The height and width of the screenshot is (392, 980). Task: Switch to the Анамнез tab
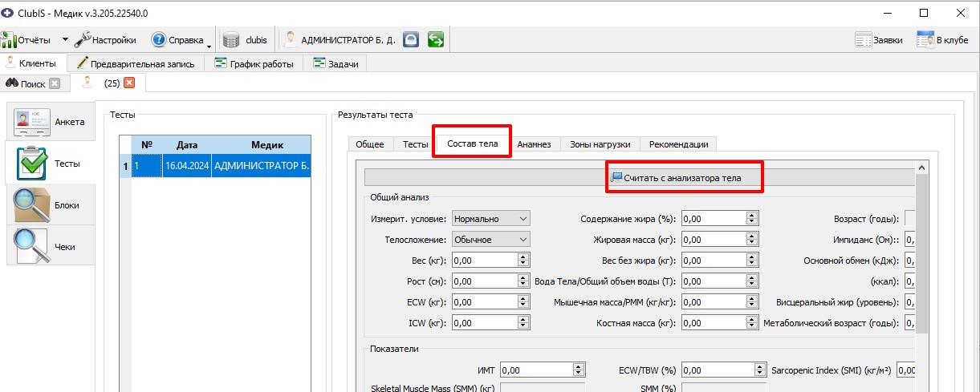coord(534,144)
